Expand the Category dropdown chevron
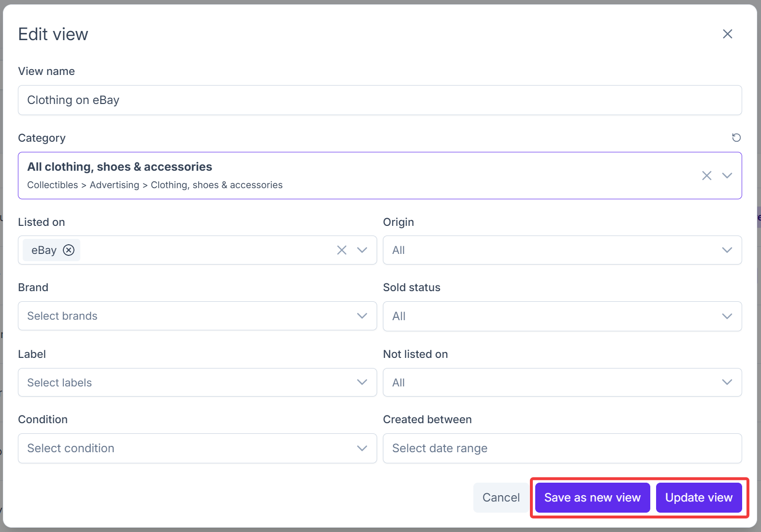Image resolution: width=761 pixels, height=532 pixels. pyautogui.click(x=727, y=176)
